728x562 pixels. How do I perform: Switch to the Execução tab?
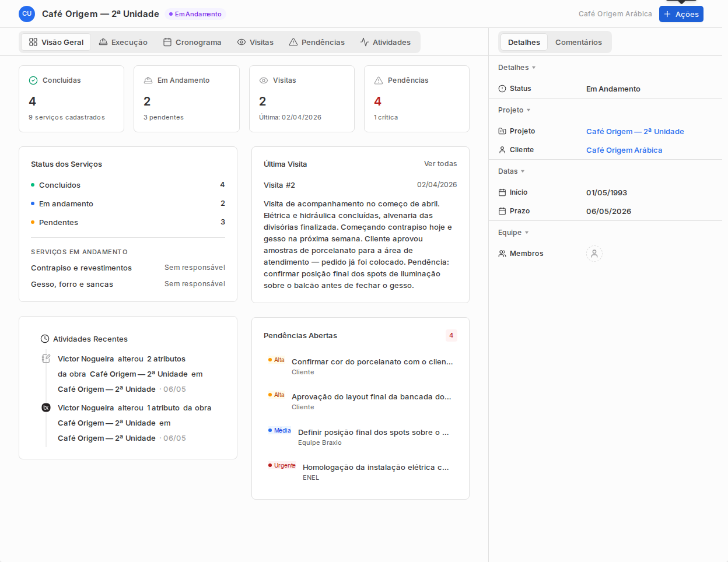click(x=123, y=42)
